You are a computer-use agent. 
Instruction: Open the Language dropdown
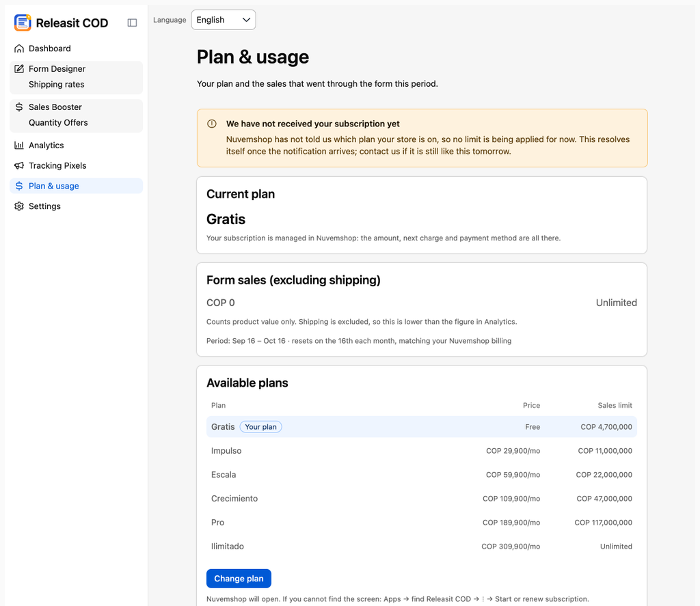[x=224, y=20]
